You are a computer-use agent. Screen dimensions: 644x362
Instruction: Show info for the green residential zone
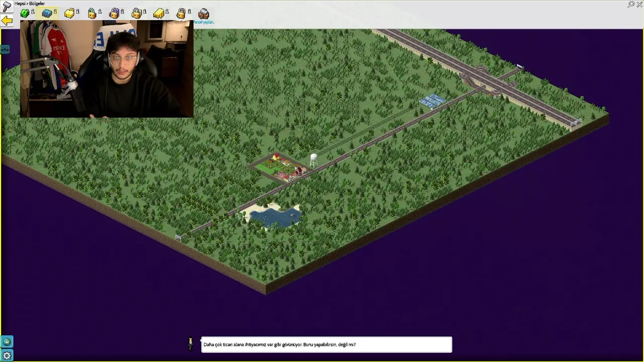[33, 11]
